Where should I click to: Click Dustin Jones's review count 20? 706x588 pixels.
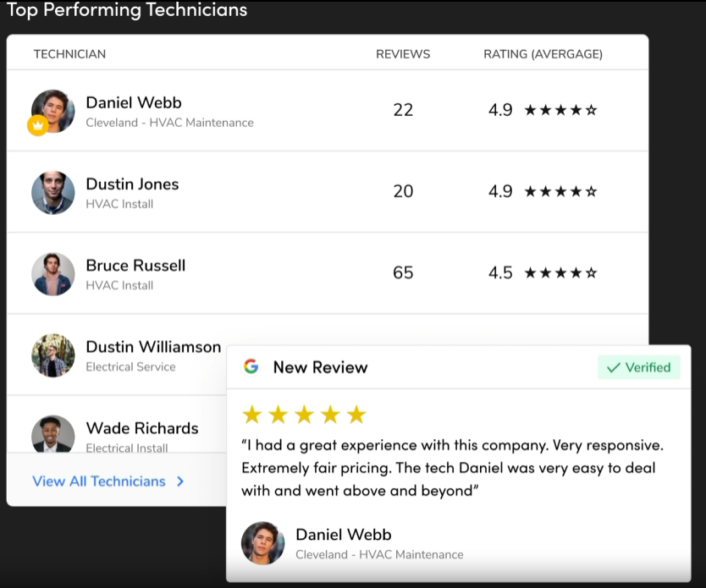tap(403, 191)
